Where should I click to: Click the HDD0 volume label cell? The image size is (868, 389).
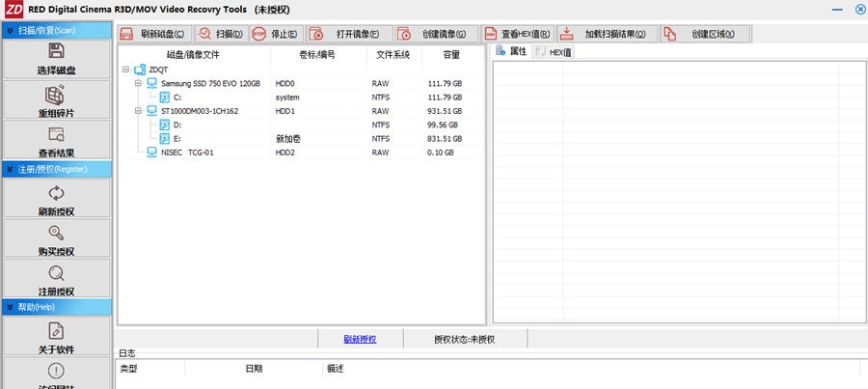285,84
